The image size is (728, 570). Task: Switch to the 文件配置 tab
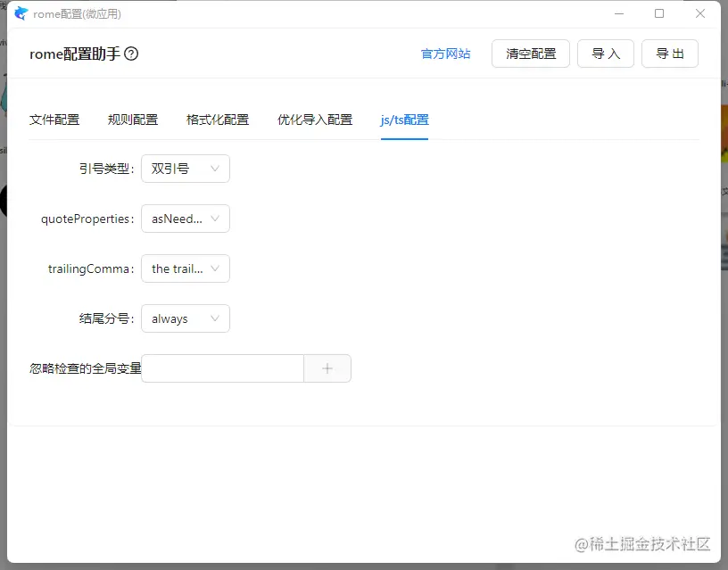(54, 120)
